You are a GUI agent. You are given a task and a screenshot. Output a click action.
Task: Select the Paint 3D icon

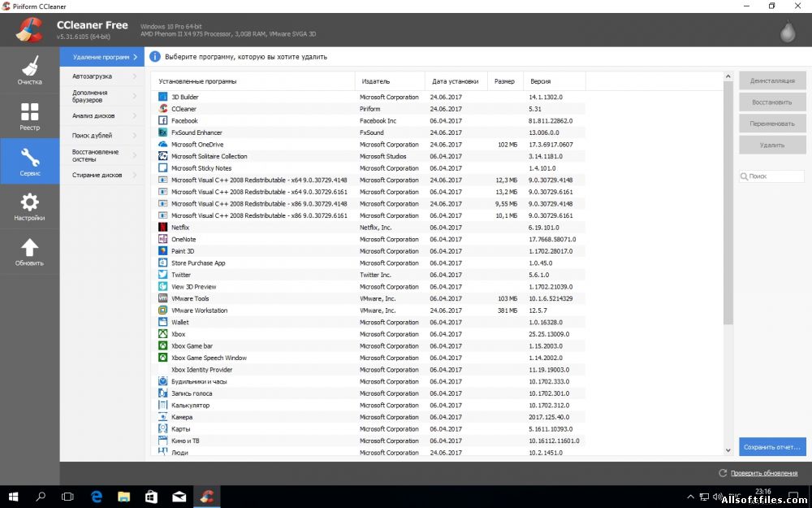(162, 251)
